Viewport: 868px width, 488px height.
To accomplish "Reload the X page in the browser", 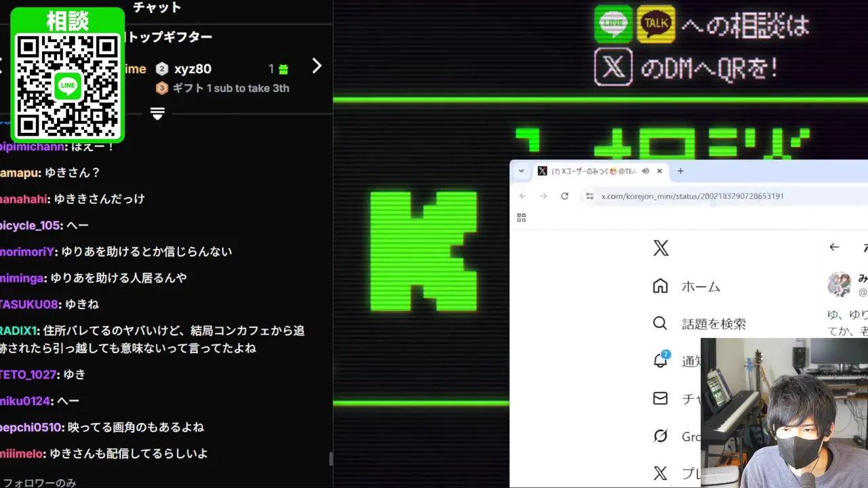I will tap(564, 196).
